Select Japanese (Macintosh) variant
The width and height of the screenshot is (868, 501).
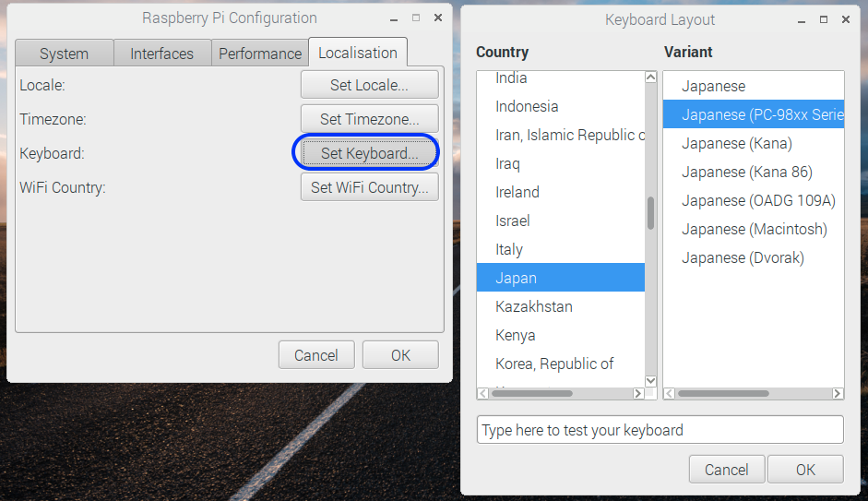(x=754, y=229)
